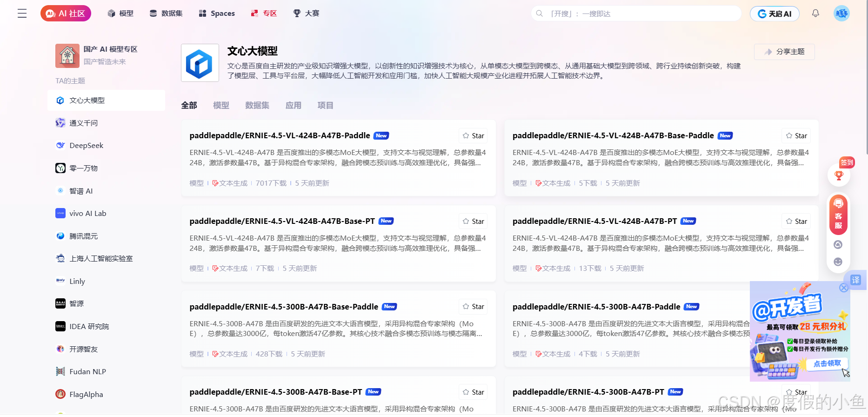
Task: Click the DeepSeek whale icon
Action: coord(60,146)
